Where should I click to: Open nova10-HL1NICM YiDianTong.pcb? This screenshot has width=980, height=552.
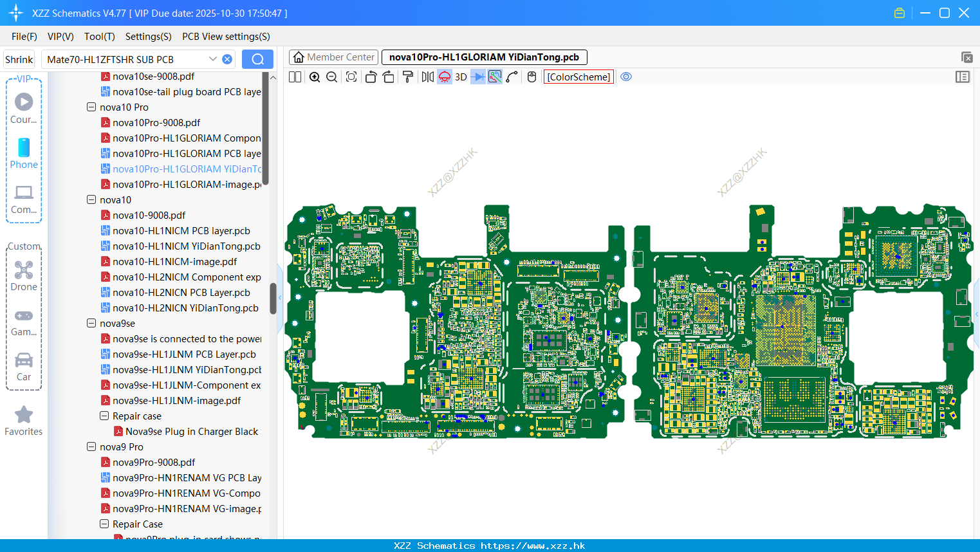[x=181, y=246]
